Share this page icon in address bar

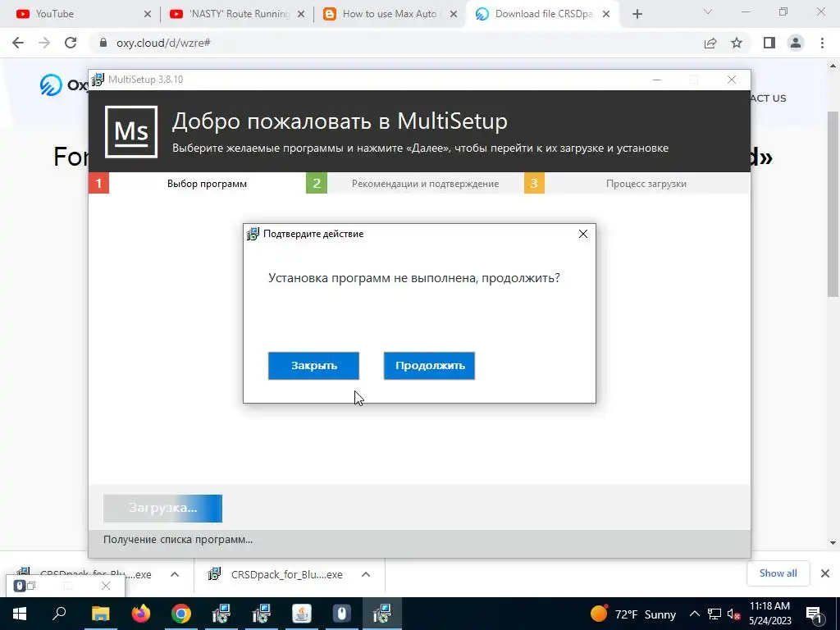click(x=710, y=43)
